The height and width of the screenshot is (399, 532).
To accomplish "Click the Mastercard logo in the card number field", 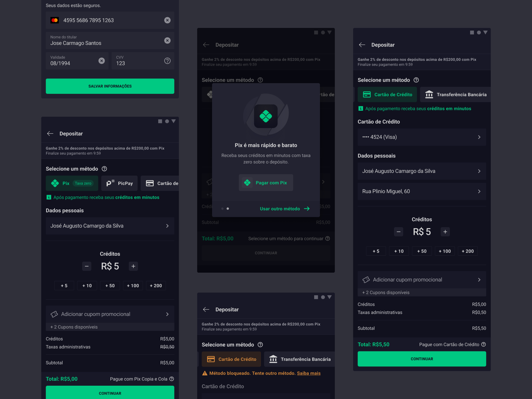I will (55, 20).
